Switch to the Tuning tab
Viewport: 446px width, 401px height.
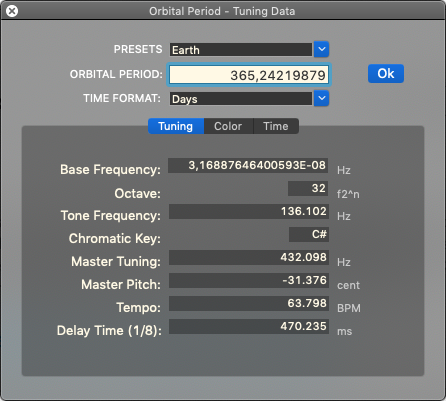(176, 126)
